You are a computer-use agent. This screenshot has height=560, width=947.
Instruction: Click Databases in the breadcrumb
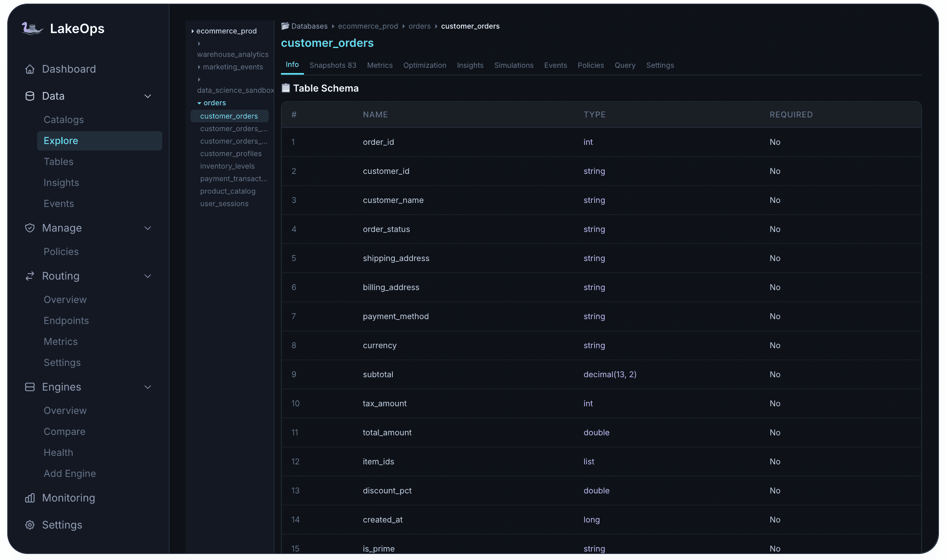click(309, 26)
